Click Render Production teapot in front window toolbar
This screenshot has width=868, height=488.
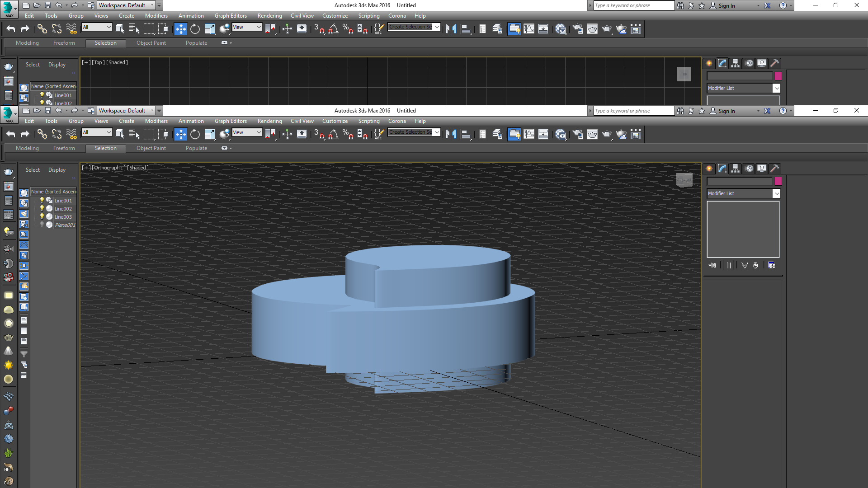point(607,134)
